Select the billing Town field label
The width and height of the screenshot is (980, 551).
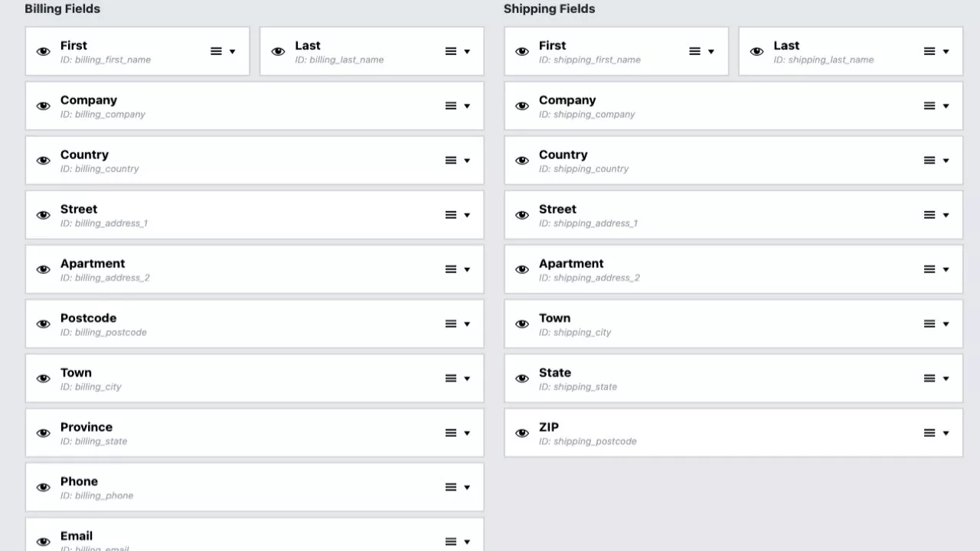click(x=76, y=373)
